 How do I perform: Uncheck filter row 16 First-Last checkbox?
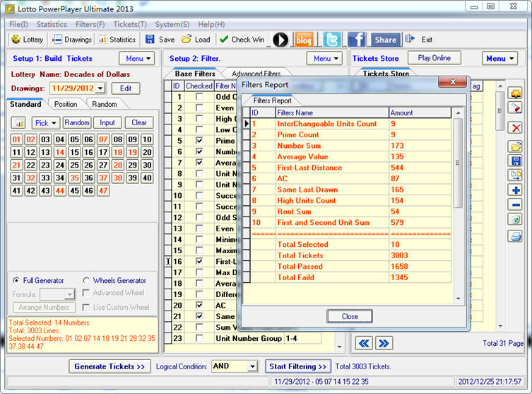(199, 261)
